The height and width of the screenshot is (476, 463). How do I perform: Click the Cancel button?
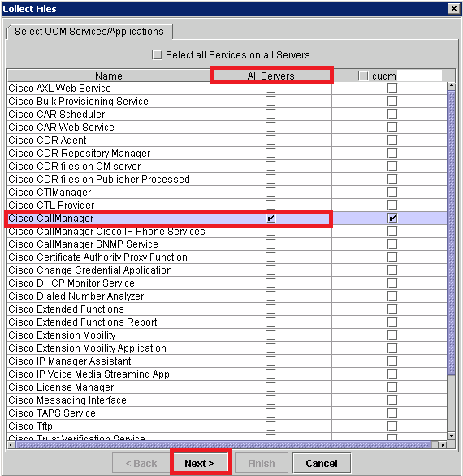tap(322, 463)
